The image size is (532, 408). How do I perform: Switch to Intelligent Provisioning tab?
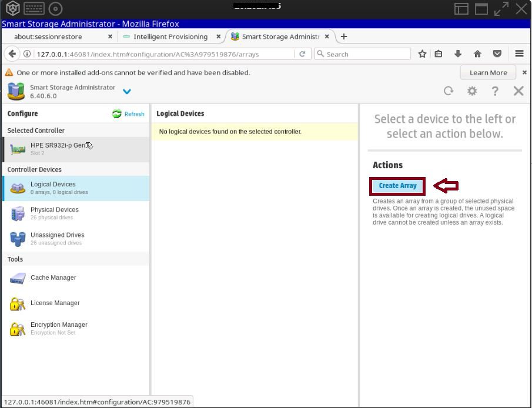coord(170,36)
